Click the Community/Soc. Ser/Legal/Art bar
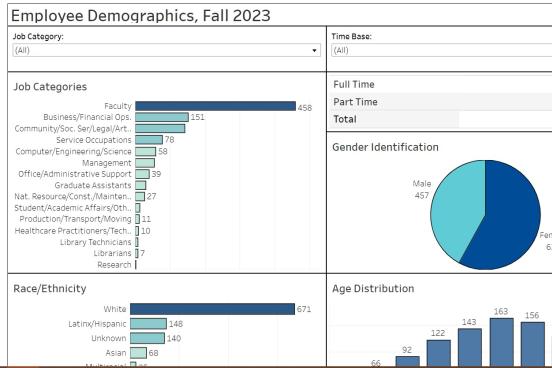 (x=160, y=129)
